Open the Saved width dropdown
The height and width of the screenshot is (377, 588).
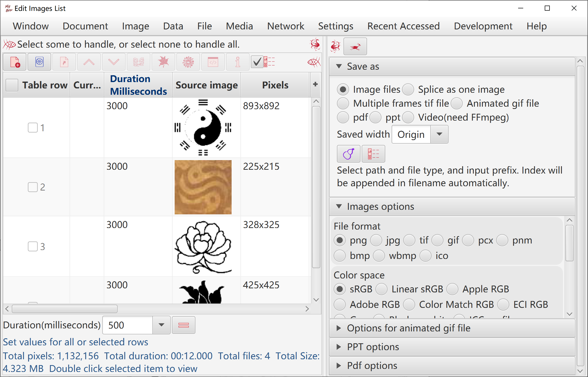click(x=439, y=134)
